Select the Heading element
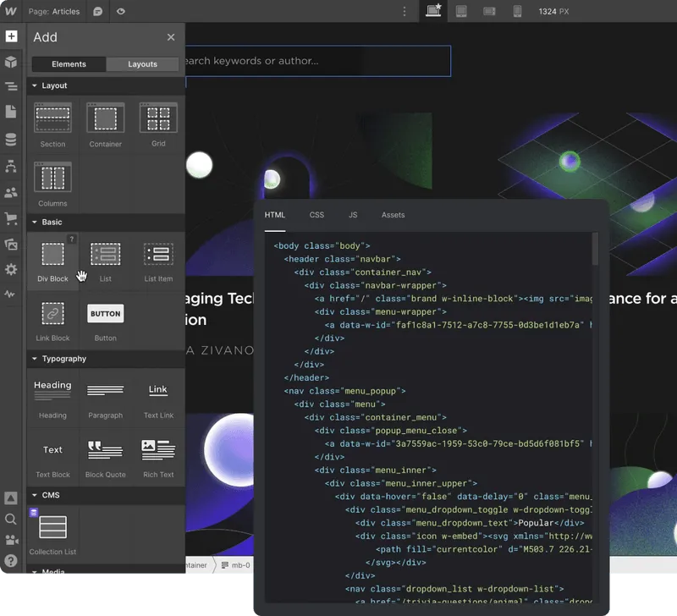Screen dimensions: 677x616 (52, 398)
